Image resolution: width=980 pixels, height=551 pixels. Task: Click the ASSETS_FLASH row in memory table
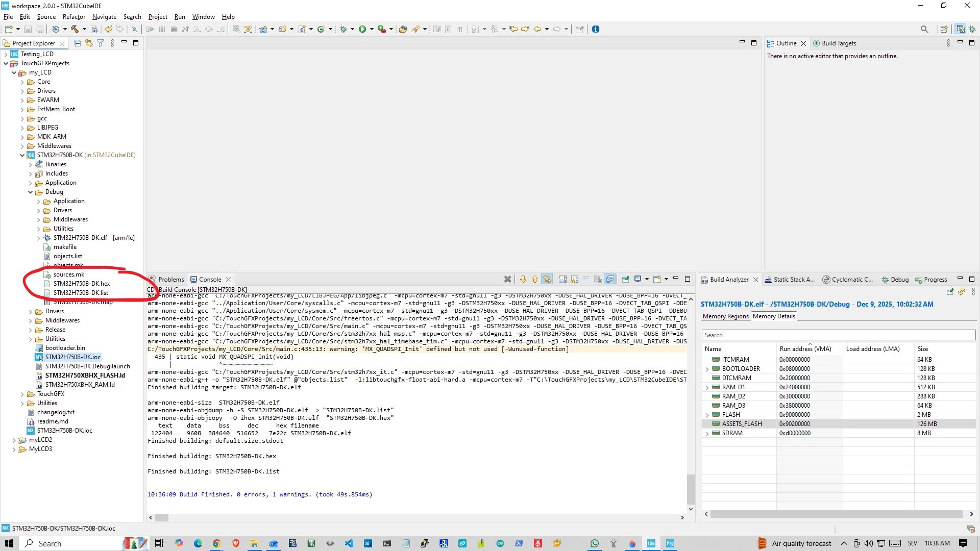click(x=839, y=424)
